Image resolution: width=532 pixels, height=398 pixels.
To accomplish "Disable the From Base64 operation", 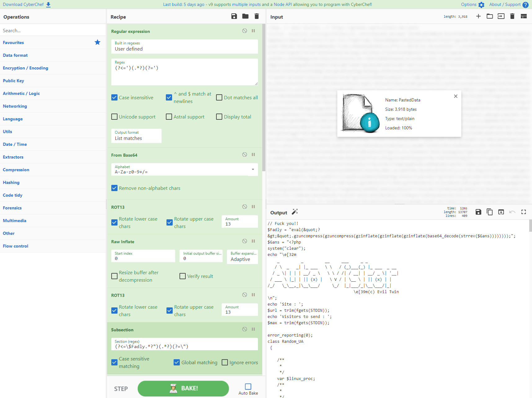I will 245,154.
